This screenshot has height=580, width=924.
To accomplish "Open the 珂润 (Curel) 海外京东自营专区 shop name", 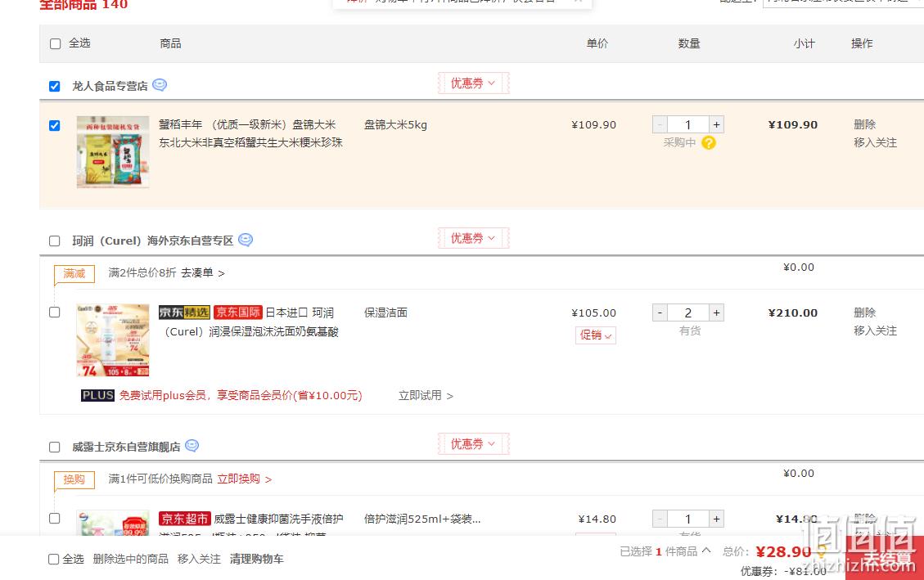I will [x=152, y=241].
